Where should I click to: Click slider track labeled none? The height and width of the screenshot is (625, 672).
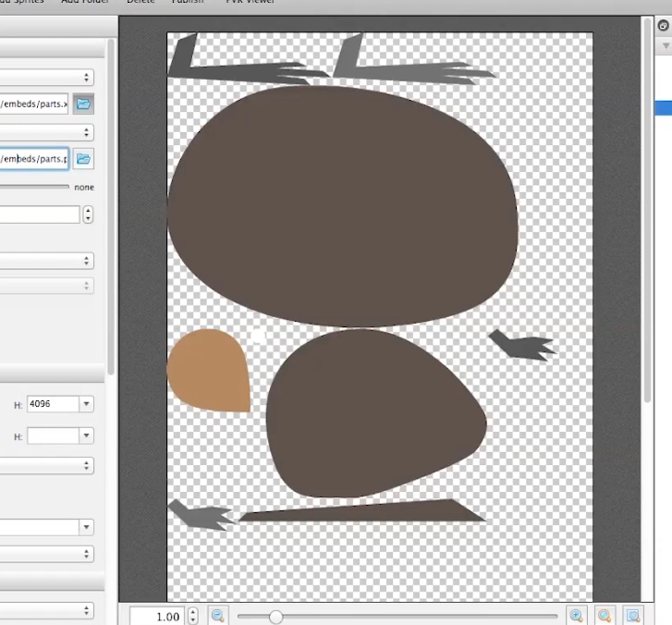click(34, 187)
